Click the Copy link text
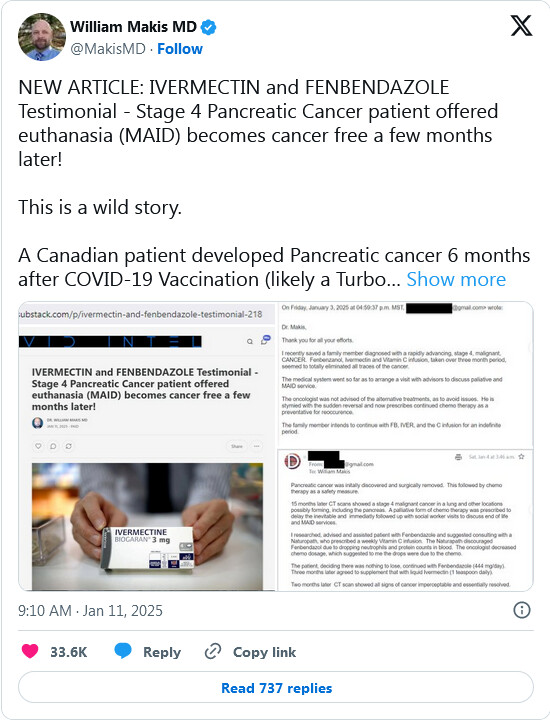 [x=264, y=652]
